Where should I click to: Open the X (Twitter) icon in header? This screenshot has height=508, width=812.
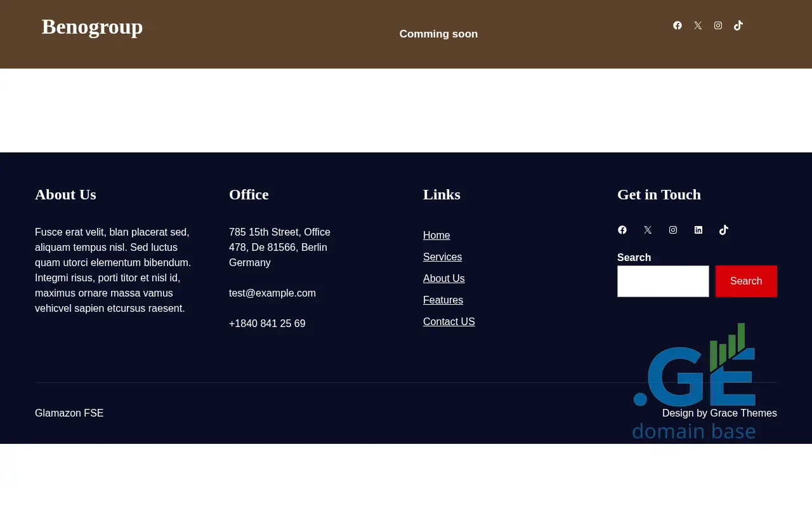[698, 25]
